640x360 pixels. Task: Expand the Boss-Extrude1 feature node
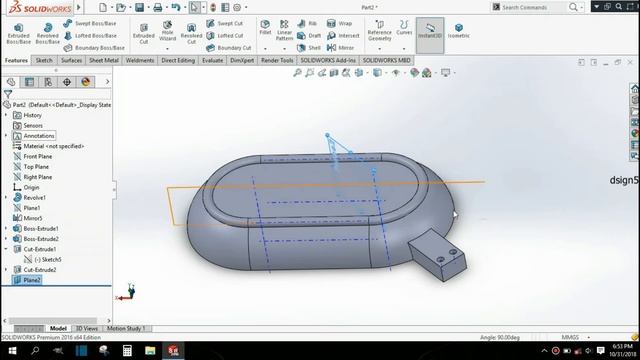pos(6,229)
